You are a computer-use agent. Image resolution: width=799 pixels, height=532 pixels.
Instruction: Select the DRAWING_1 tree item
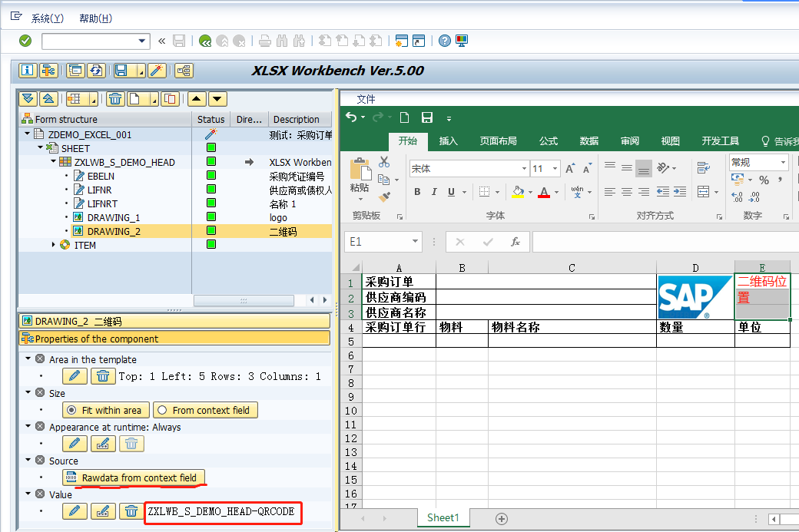tap(114, 217)
